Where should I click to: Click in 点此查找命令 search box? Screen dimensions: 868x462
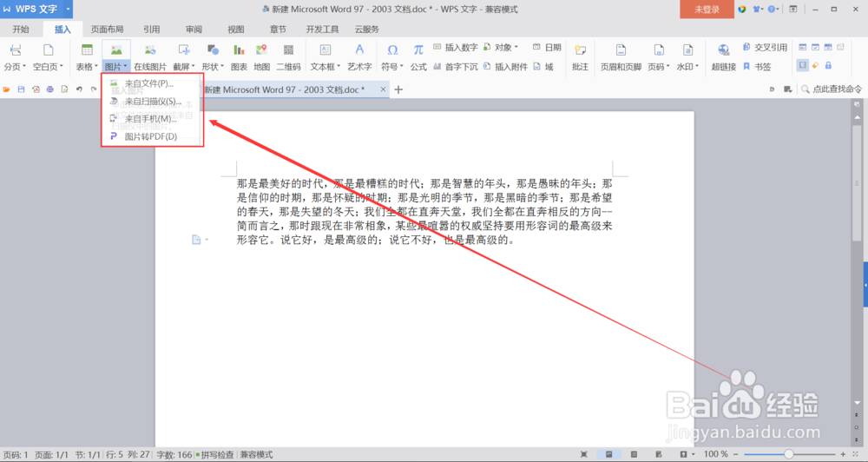[x=832, y=89]
